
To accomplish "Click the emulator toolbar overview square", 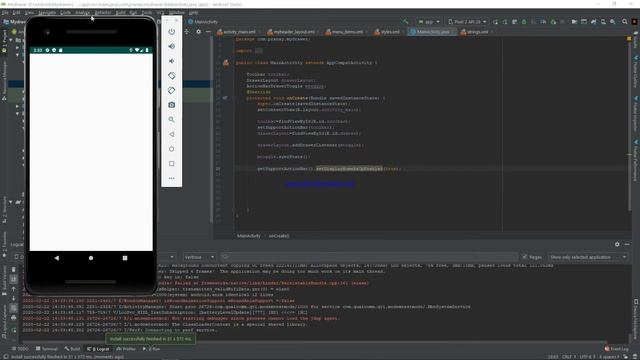I will 172,164.
